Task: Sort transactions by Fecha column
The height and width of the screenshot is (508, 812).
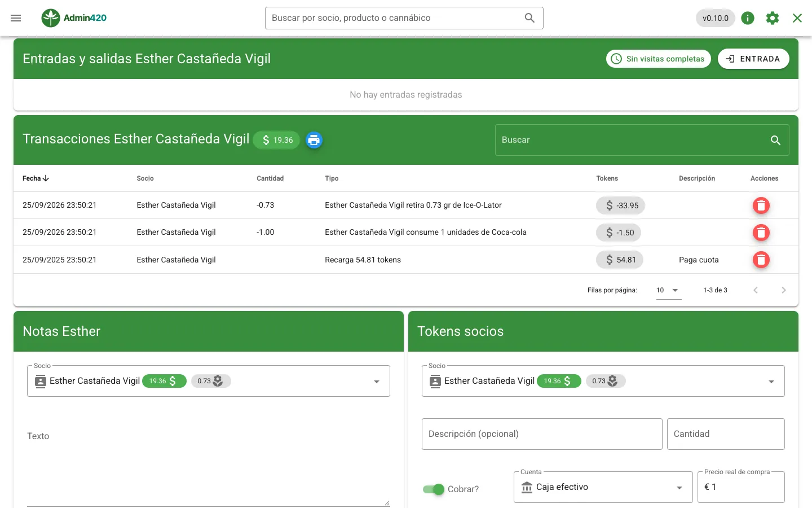Action: click(36, 178)
